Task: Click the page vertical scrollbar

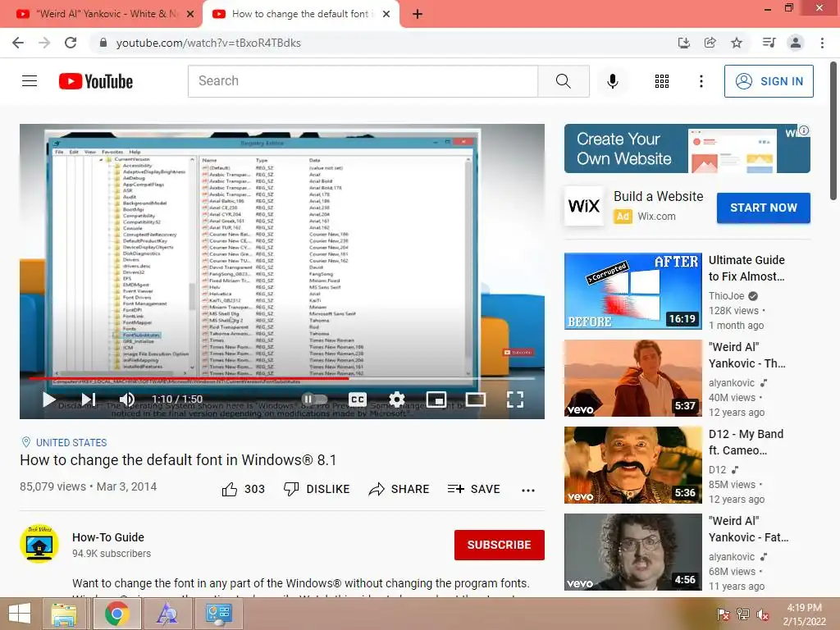Action: pos(833,132)
